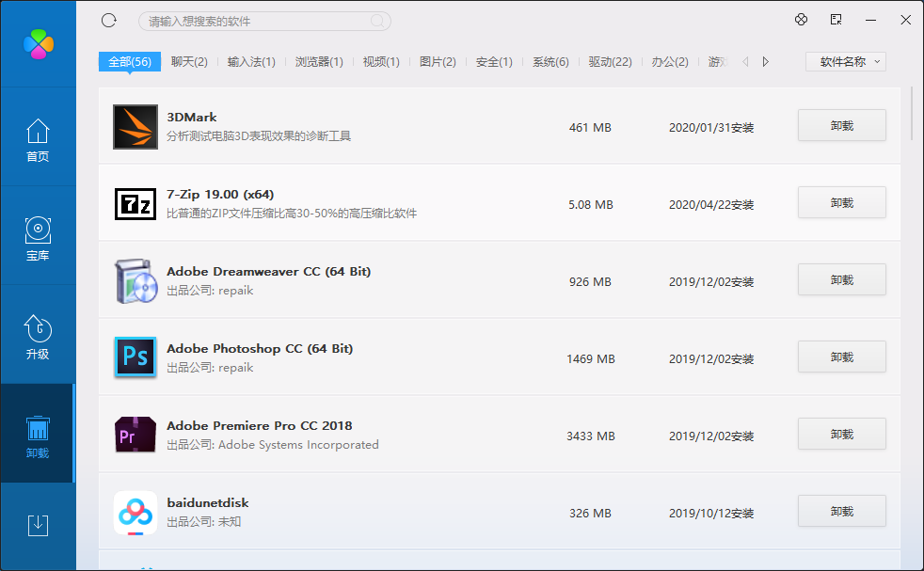Click the 7-Zip description text
924x571 pixels.
pos(292,214)
